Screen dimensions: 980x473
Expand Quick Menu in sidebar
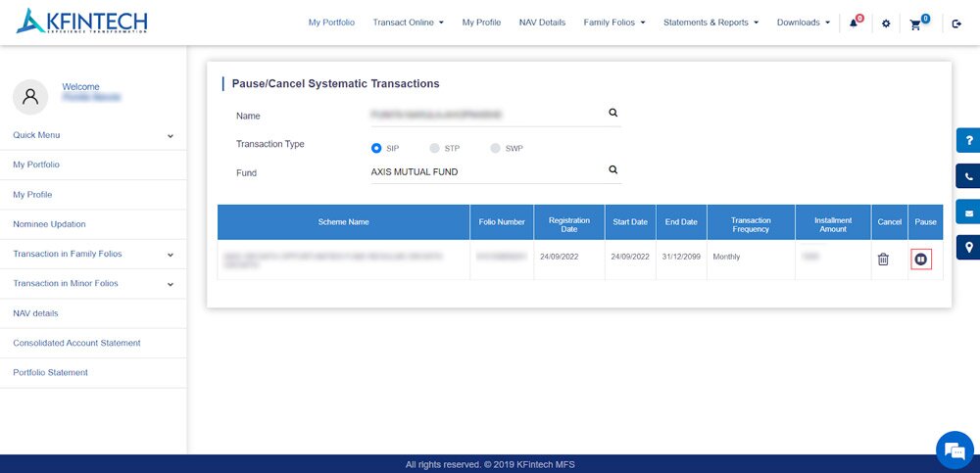93,135
